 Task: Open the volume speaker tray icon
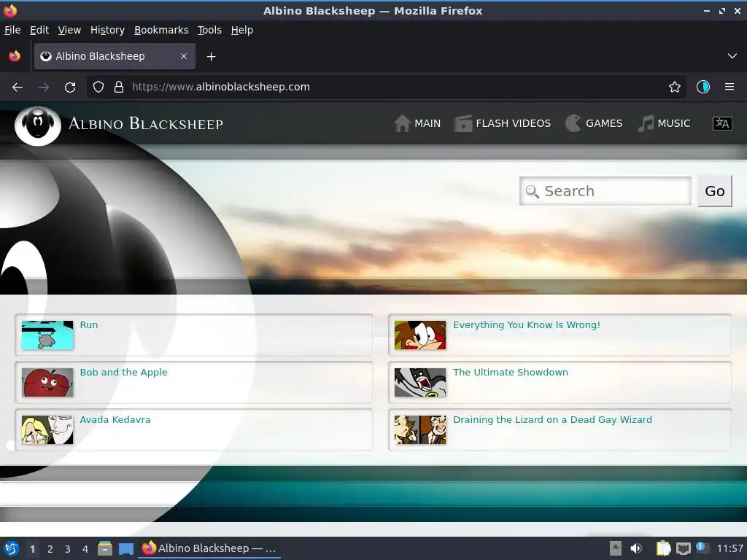point(635,548)
